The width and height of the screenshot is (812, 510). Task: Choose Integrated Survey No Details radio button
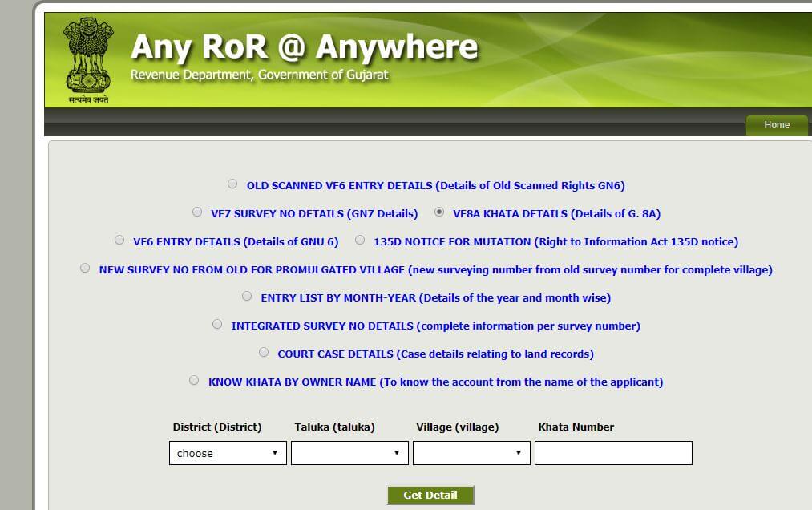point(217,324)
